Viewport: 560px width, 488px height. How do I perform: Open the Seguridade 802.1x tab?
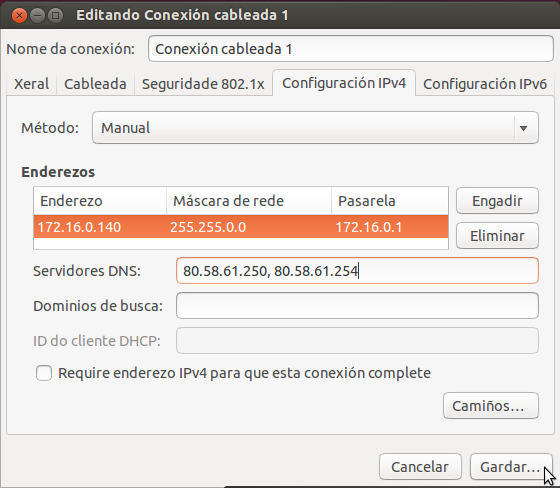pyautogui.click(x=203, y=84)
